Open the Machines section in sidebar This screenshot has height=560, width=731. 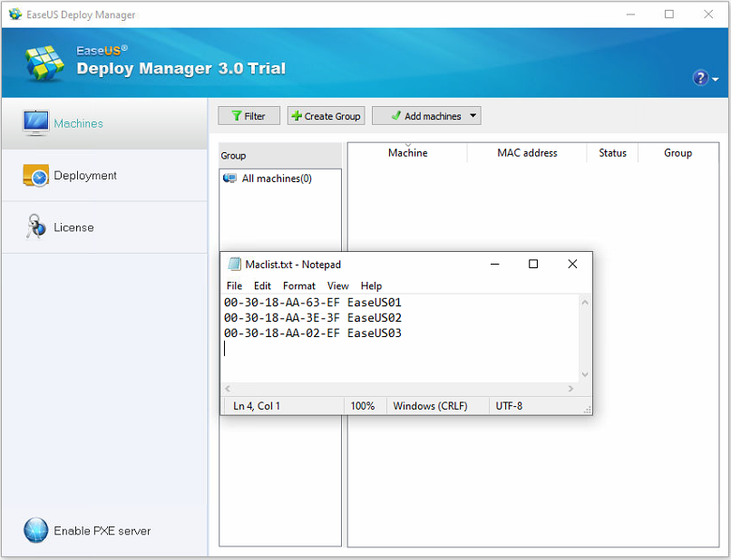click(78, 123)
